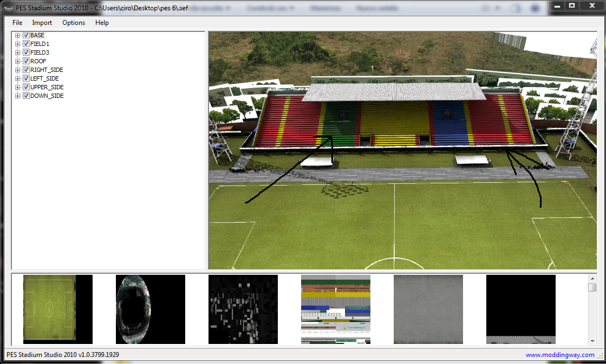Image resolution: width=606 pixels, height=364 pixels.
Task: Expand the BASE tree node
Action: point(17,36)
